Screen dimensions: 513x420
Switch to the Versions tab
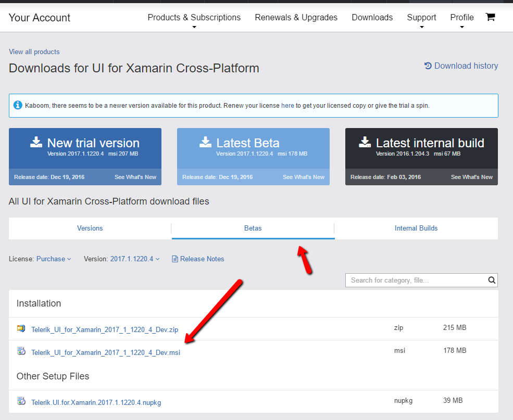coord(90,228)
